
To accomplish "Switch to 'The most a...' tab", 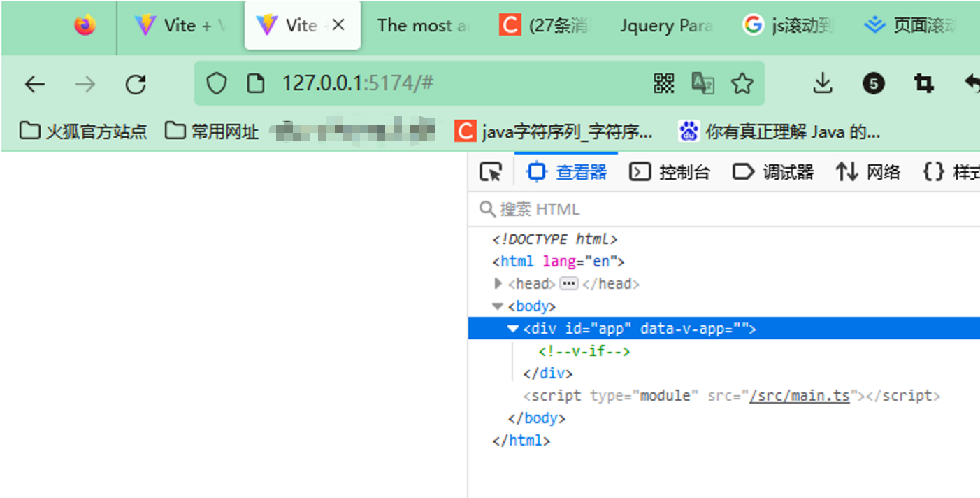I will pos(422,26).
